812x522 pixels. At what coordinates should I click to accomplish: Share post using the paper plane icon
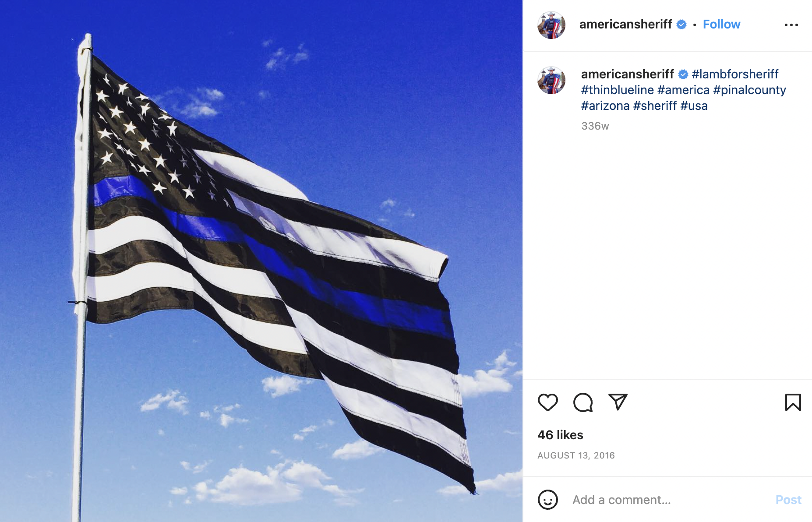click(618, 402)
